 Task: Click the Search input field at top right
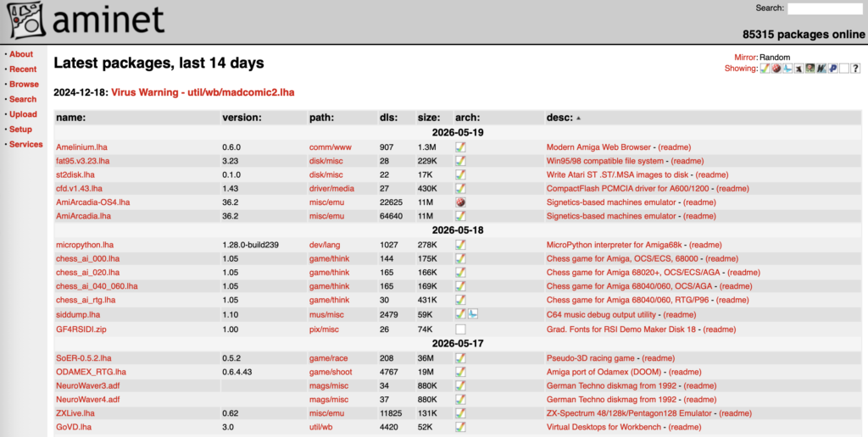(825, 8)
